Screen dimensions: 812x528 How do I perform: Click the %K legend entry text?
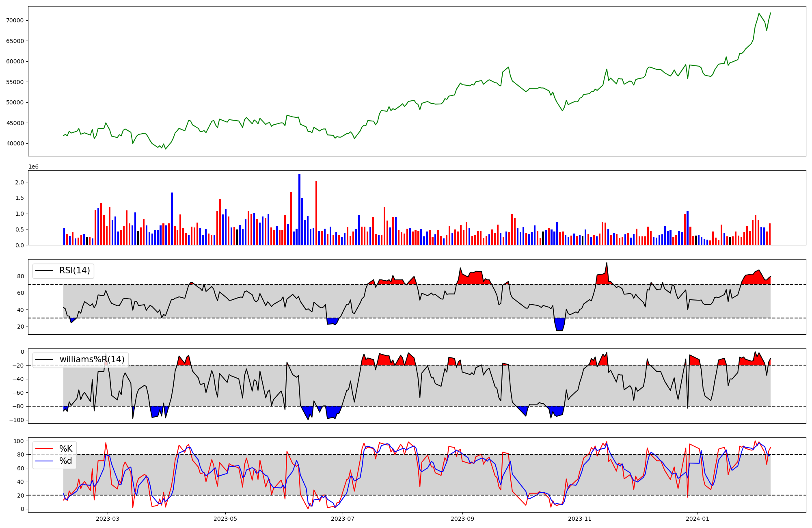click(66, 449)
